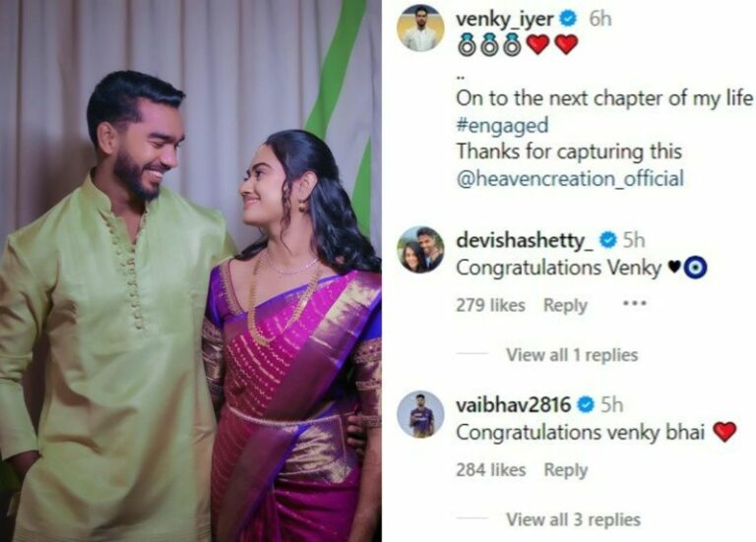
Task: Open vaibhav2816 profile avatar
Action: [420, 414]
